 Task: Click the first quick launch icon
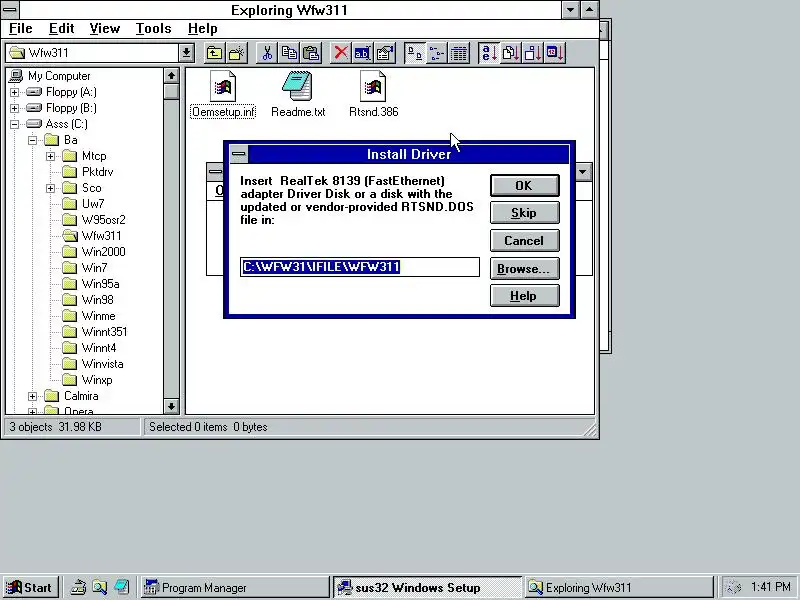coord(78,588)
